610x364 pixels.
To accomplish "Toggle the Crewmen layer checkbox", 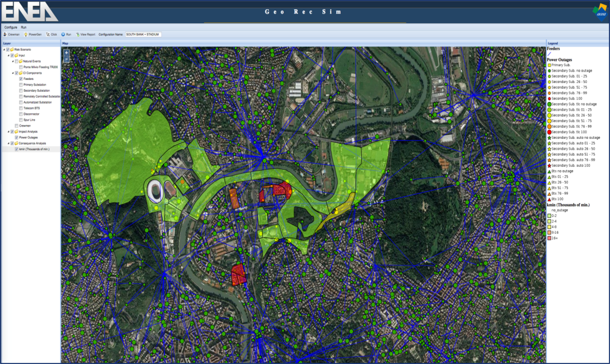I will coord(17,126).
